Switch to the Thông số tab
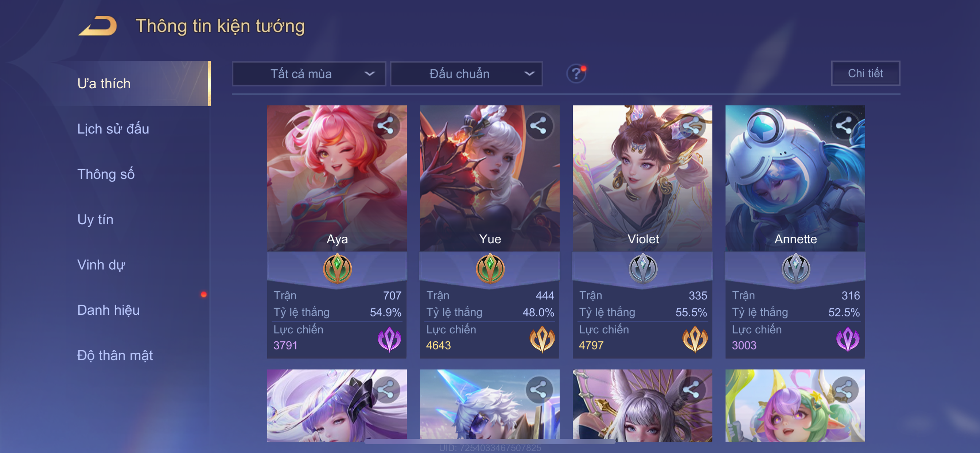980x453 pixels. (106, 174)
